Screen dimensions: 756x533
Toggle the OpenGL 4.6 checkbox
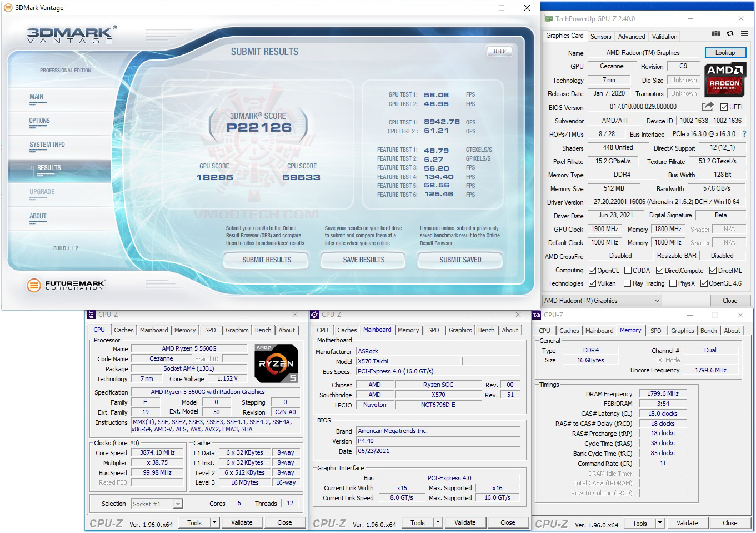click(704, 283)
